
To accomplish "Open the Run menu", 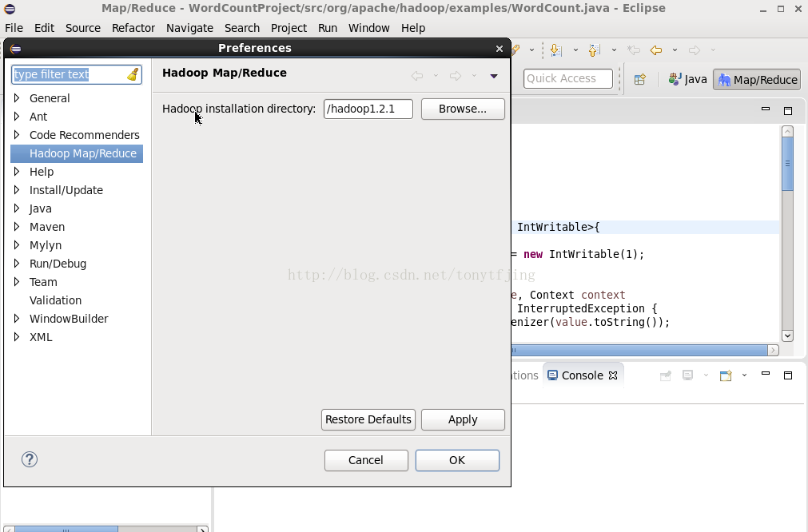I will click(x=328, y=28).
